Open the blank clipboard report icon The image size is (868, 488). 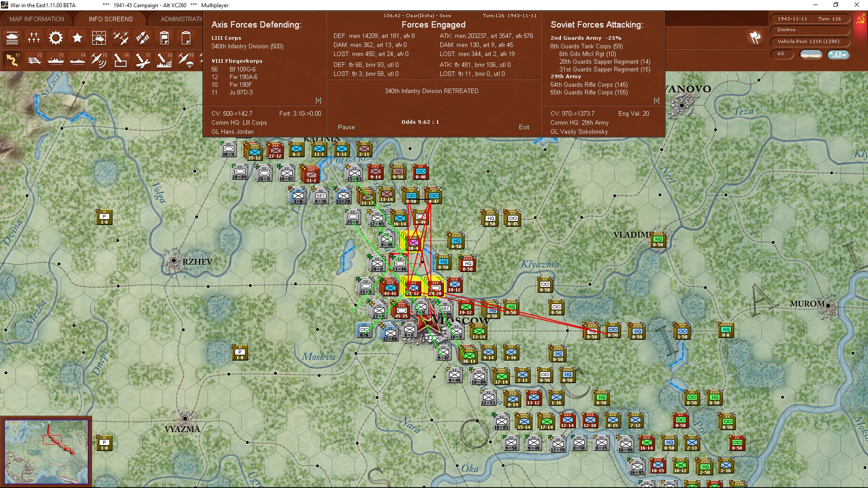click(x=186, y=38)
